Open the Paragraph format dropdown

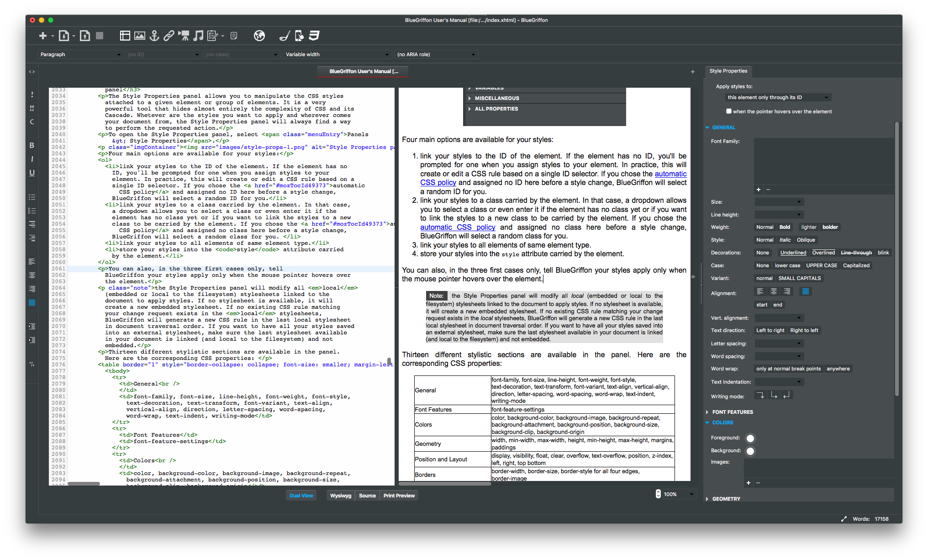pyautogui.click(x=80, y=54)
